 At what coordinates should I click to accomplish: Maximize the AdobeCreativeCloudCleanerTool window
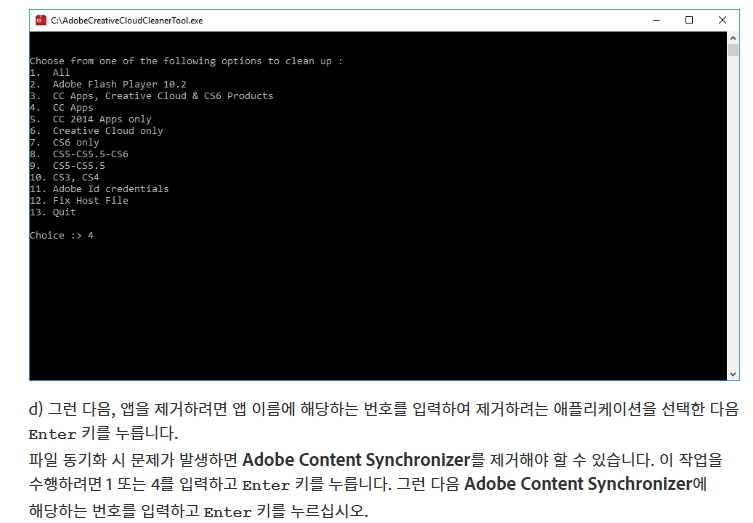point(689,20)
